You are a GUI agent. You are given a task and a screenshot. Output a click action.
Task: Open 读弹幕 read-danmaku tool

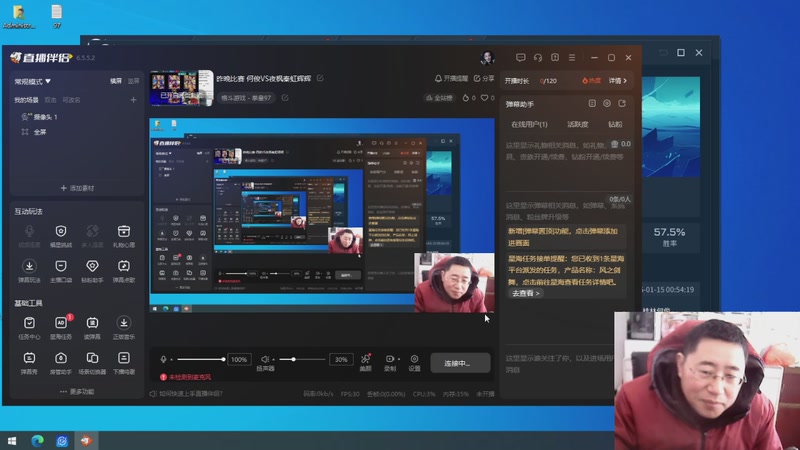click(x=92, y=328)
